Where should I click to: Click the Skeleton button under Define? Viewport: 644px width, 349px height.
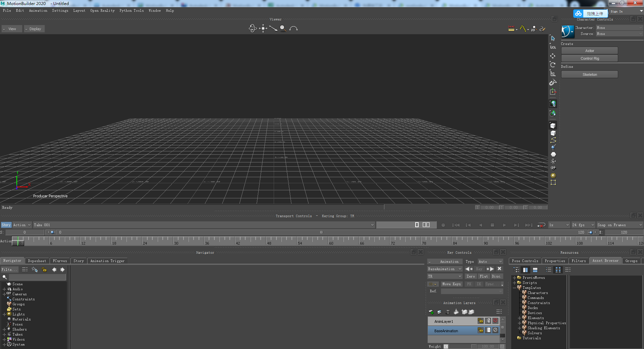589,74
